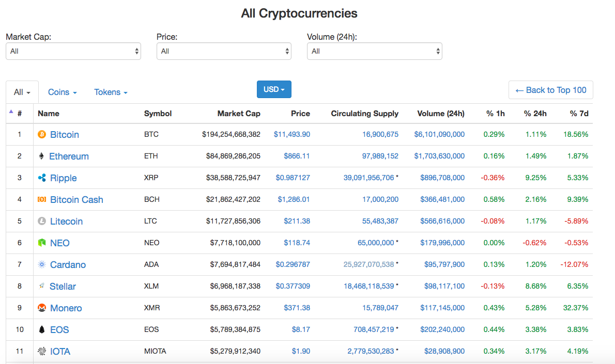Image resolution: width=615 pixels, height=364 pixels.
Task: Open the Litecoin name link
Action: (67, 221)
